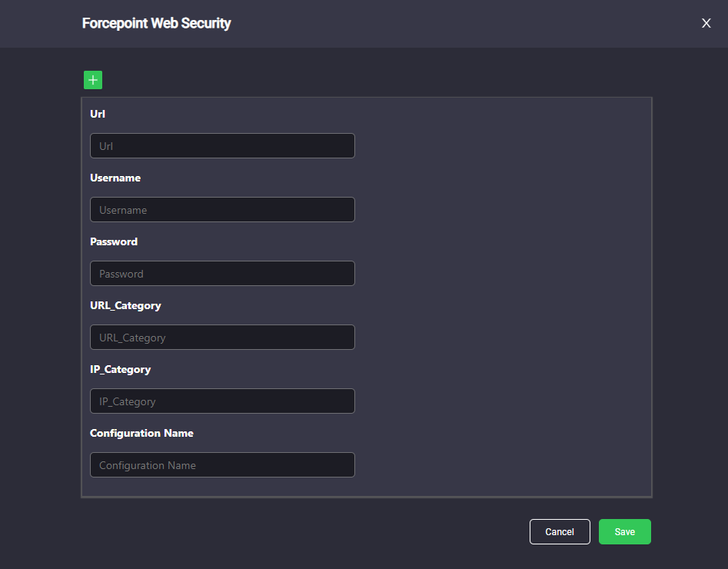Click the Forcepoint Web Security title
The width and height of the screenshot is (728, 569).
pos(157,23)
